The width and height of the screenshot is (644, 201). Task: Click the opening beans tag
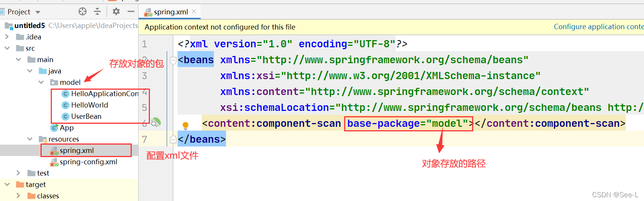click(196, 60)
